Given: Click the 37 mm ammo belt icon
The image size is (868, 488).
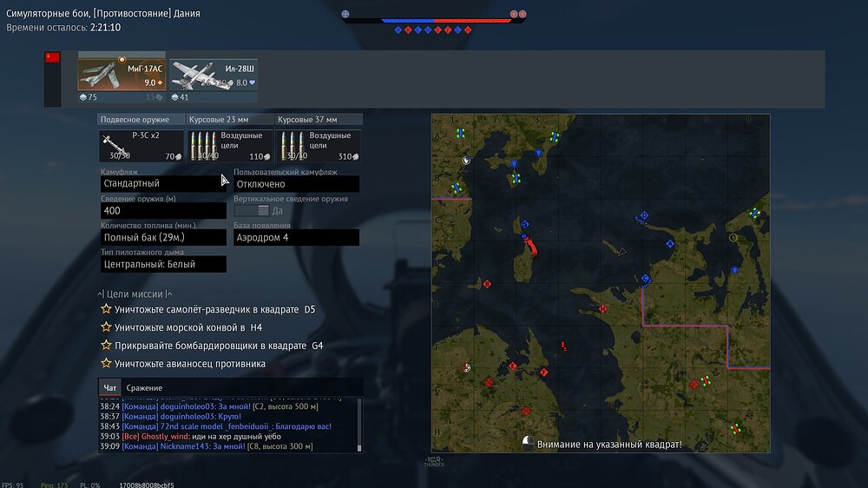Looking at the screenshot, I should tap(290, 145).
